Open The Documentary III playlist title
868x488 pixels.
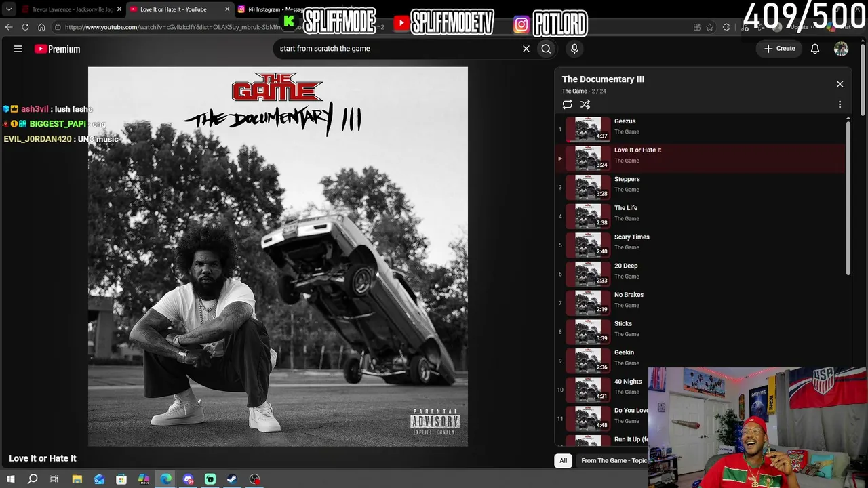603,79
